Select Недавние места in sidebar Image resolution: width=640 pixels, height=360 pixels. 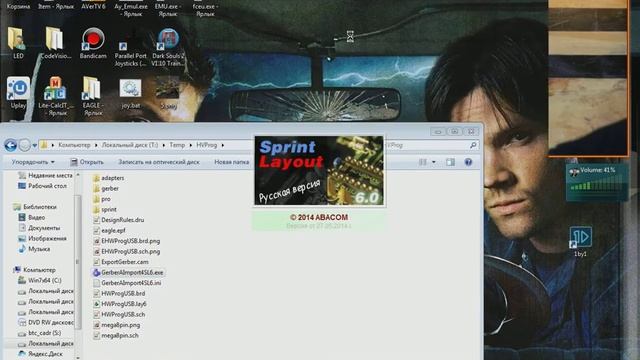pyautogui.click(x=45, y=175)
